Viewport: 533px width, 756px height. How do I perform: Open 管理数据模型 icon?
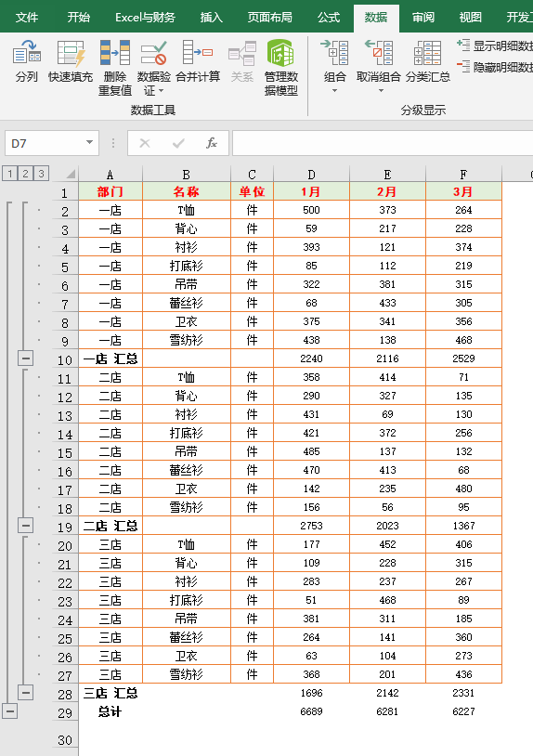281,53
